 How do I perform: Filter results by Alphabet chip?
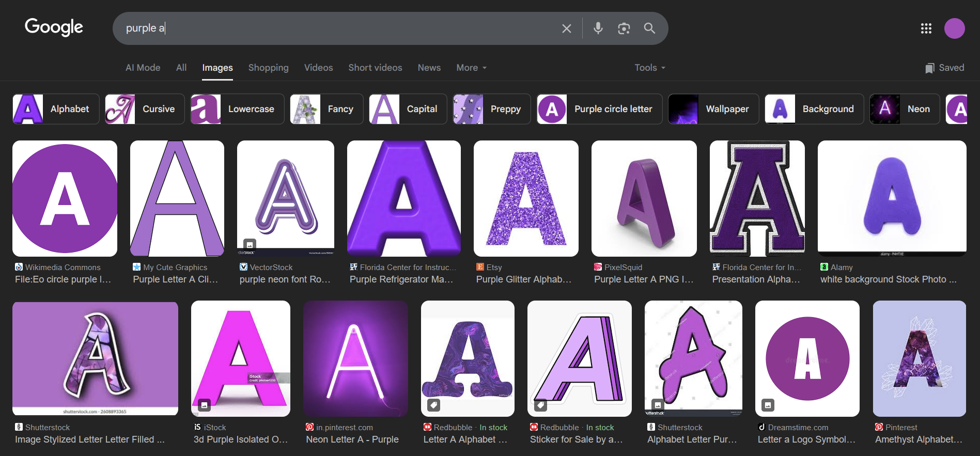(56, 109)
